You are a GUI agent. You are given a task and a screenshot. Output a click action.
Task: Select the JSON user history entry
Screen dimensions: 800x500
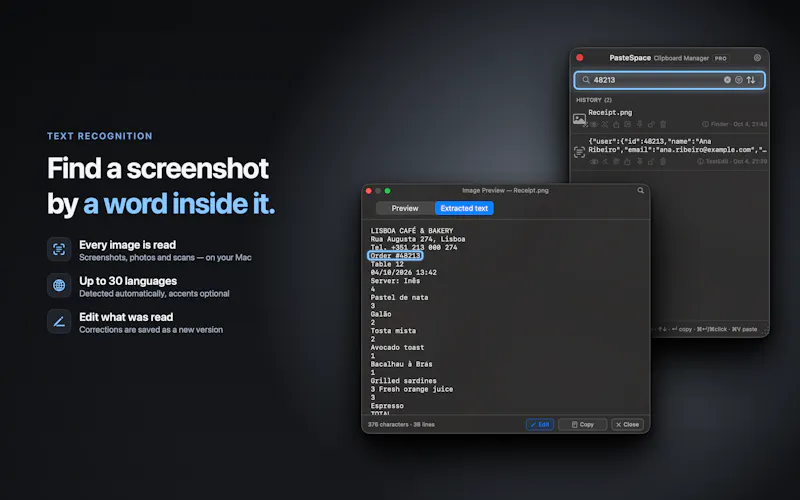click(x=669, y=152)
